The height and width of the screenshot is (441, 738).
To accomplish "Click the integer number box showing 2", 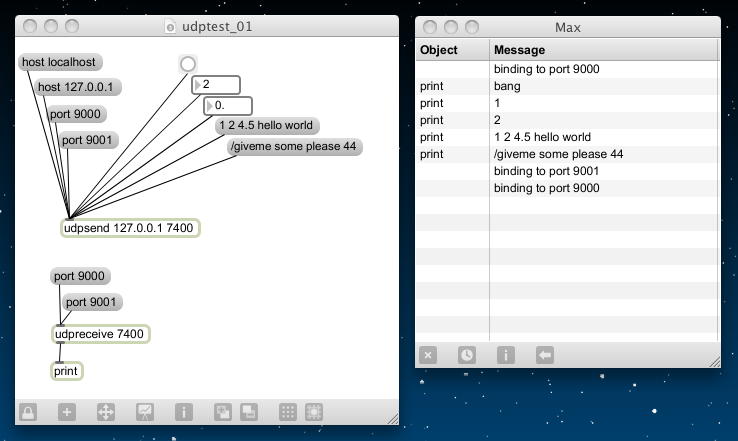I will pyautogui.click(x=216, y=85).
